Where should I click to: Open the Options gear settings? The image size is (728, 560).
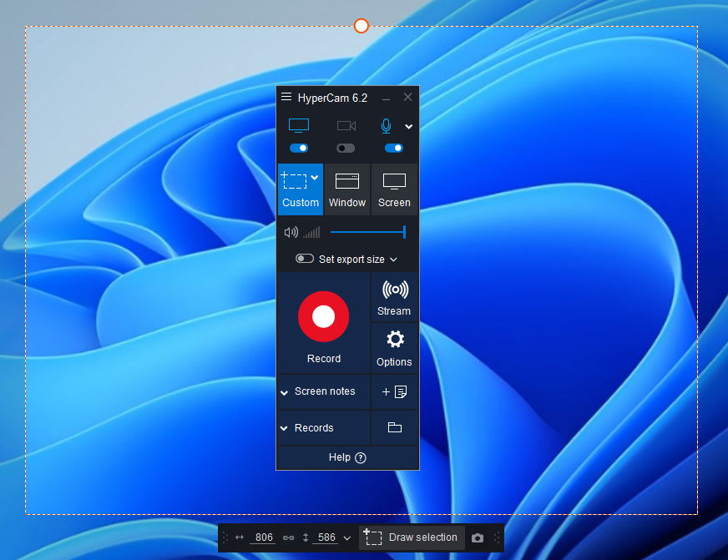pyautogui.click(x=394, y=348)
